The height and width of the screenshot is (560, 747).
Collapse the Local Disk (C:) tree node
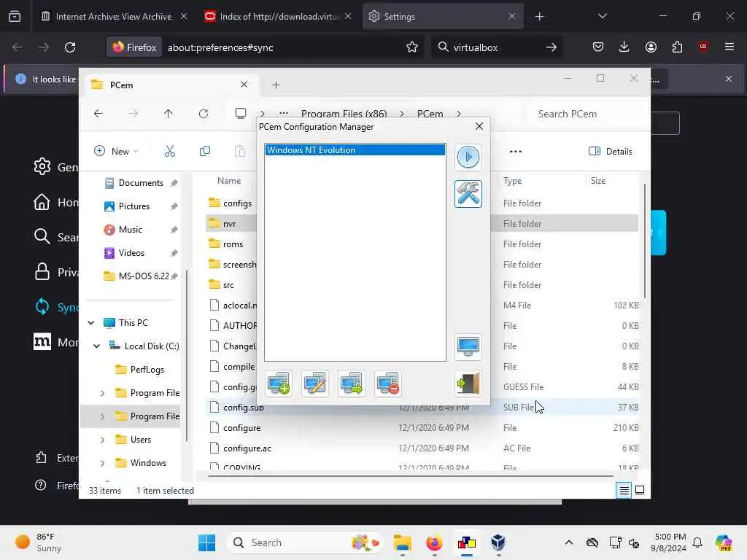click(97, 346)
